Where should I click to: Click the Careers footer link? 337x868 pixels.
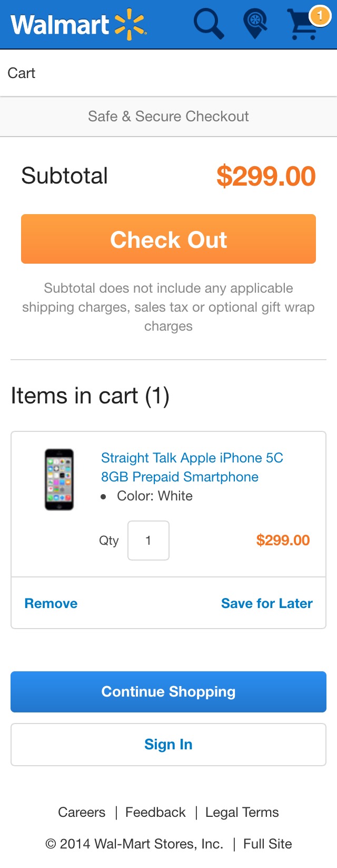(x=82, y=812)
